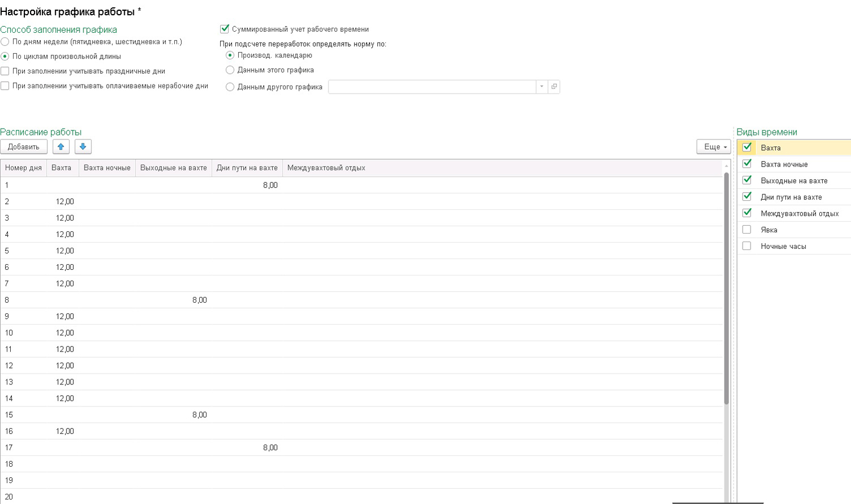Click the other-graph input field
The image size is (851, 504).
tap(432, 87)
